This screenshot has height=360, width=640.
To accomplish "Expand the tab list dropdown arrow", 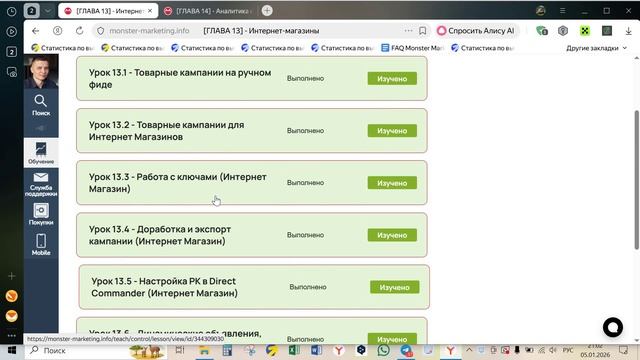I will pos(47,11).
